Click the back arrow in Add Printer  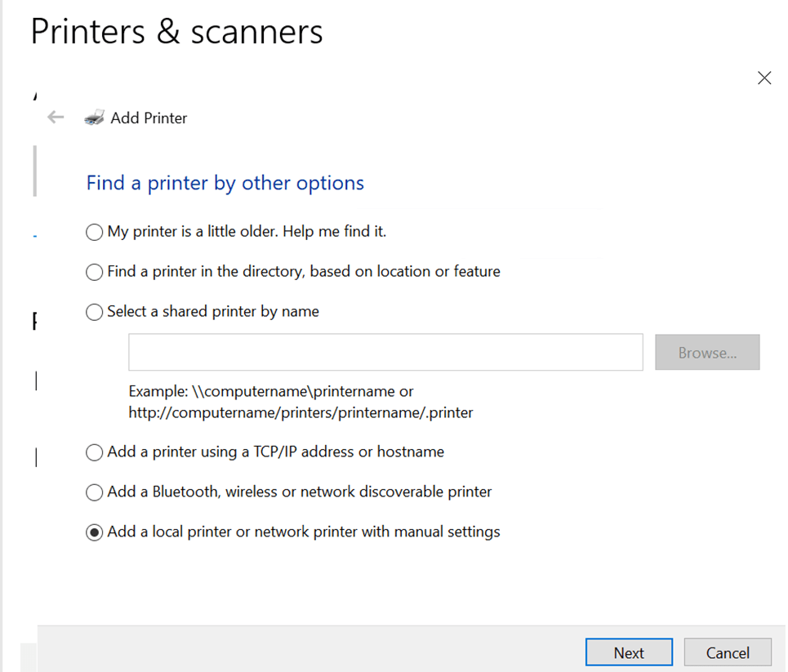click(x=56, y=118)
